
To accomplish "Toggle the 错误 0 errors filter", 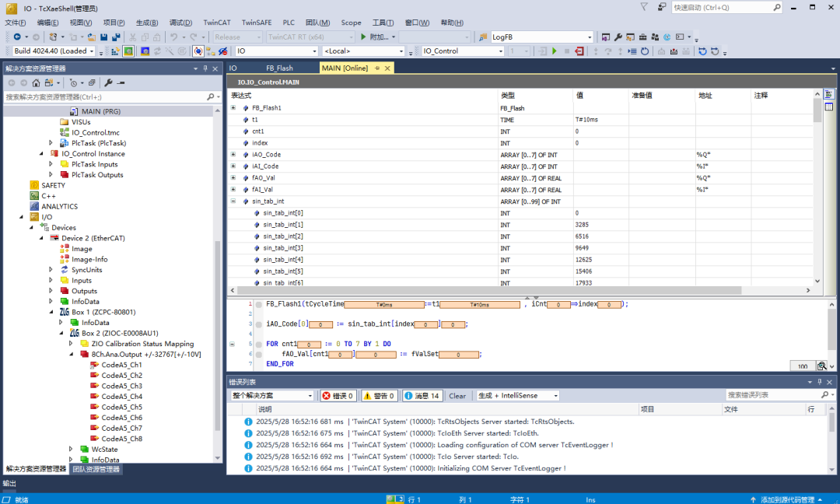I will [338, 396].
